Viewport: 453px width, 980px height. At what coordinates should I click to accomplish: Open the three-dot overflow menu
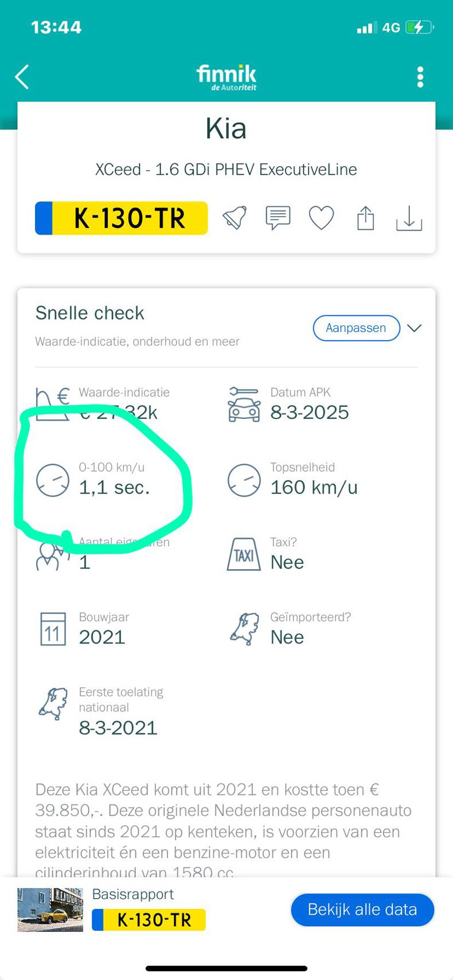pos(420,77)
